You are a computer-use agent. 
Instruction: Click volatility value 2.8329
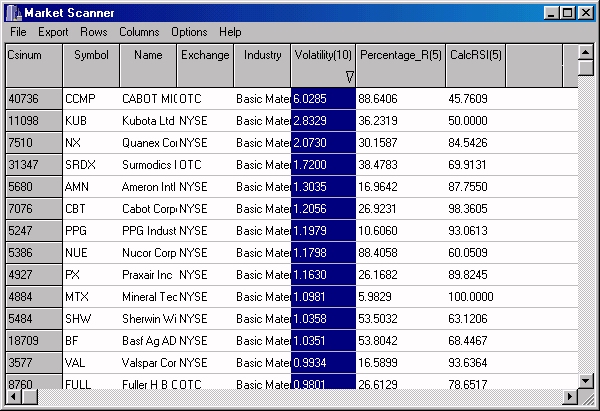pos(323,121)
